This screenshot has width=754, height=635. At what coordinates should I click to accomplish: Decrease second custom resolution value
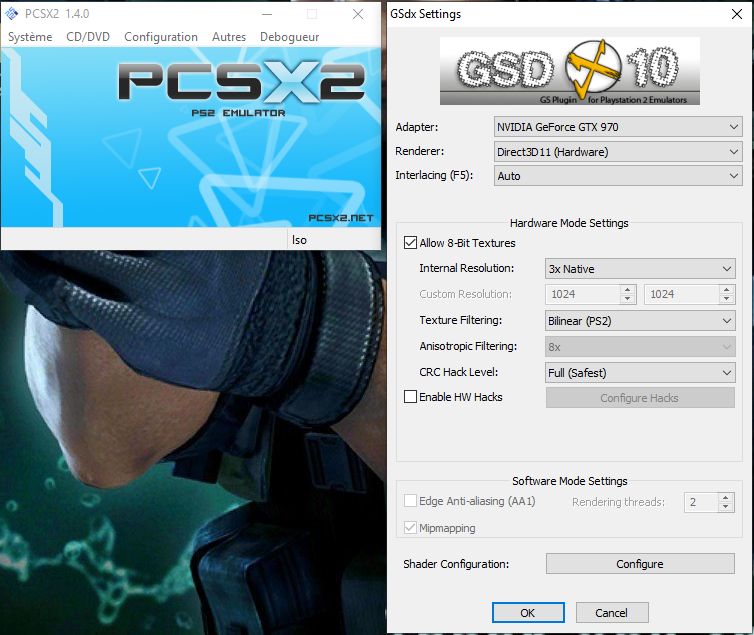(727, 299)
